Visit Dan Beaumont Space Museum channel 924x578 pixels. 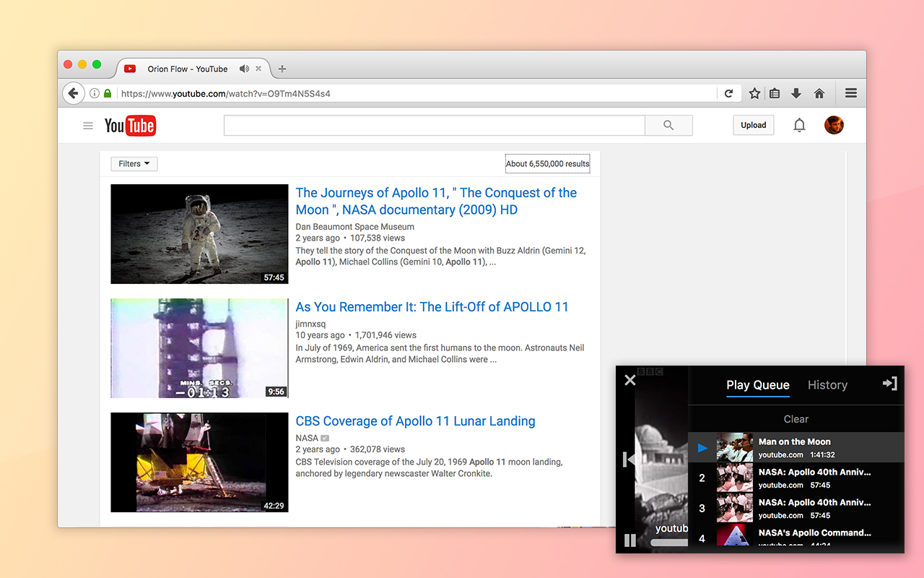[354, 227]
